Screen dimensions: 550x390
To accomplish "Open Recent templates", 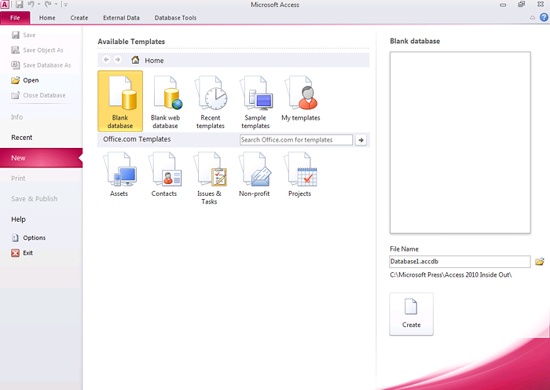I will (210, 101).
